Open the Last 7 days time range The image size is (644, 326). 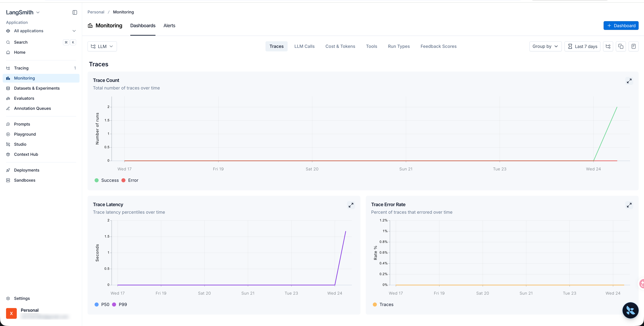click(582, 46)
